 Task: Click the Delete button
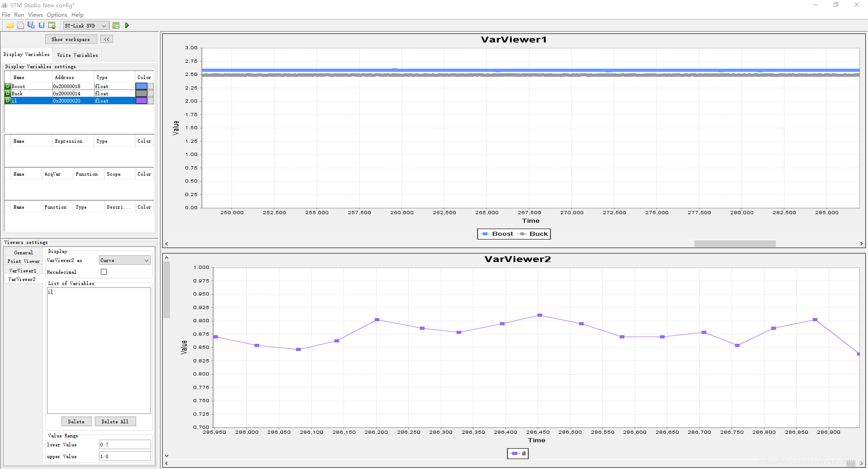pyautogui.click(x=76, y=422)
